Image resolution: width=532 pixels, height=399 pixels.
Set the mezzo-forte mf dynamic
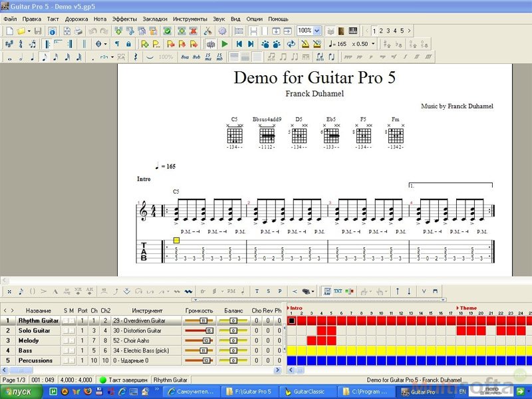tap(394, 57)
